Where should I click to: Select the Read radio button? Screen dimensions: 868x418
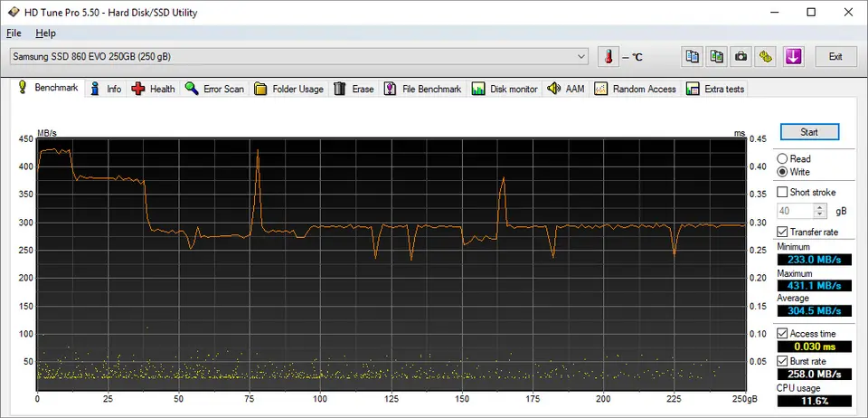[x=783, y=158]
